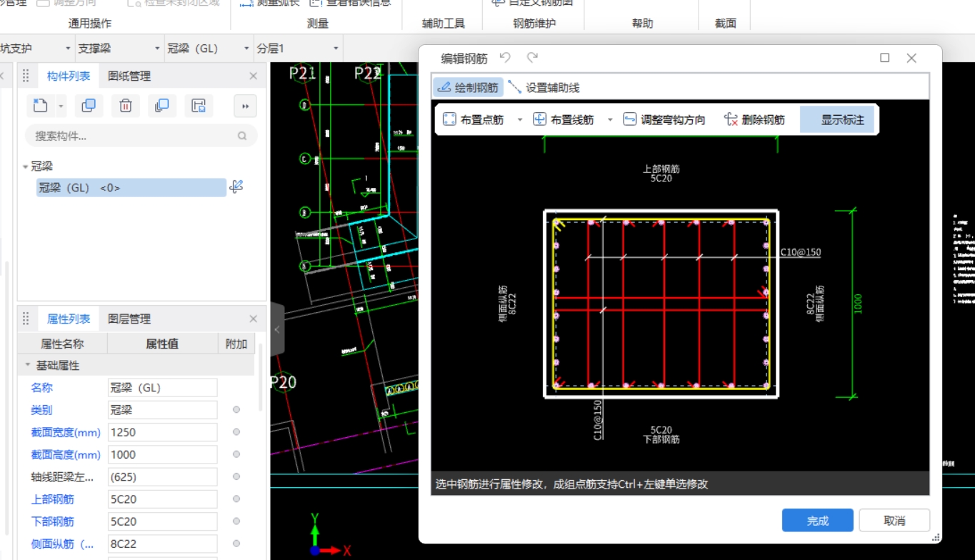Switch to the 构件列表 tab
This screenshot has height=560, width=975.
tap(69, 76)
